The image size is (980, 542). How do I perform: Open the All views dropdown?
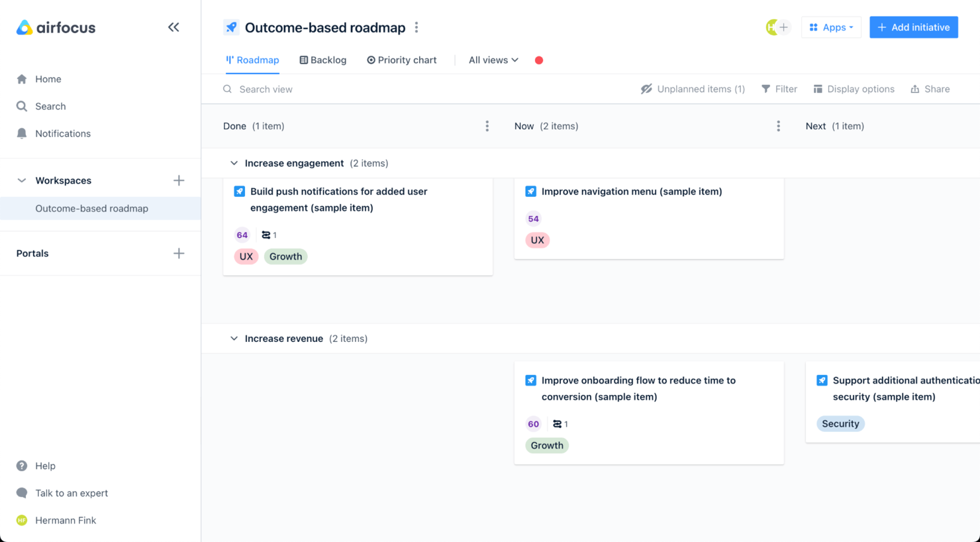coord(492,60)
